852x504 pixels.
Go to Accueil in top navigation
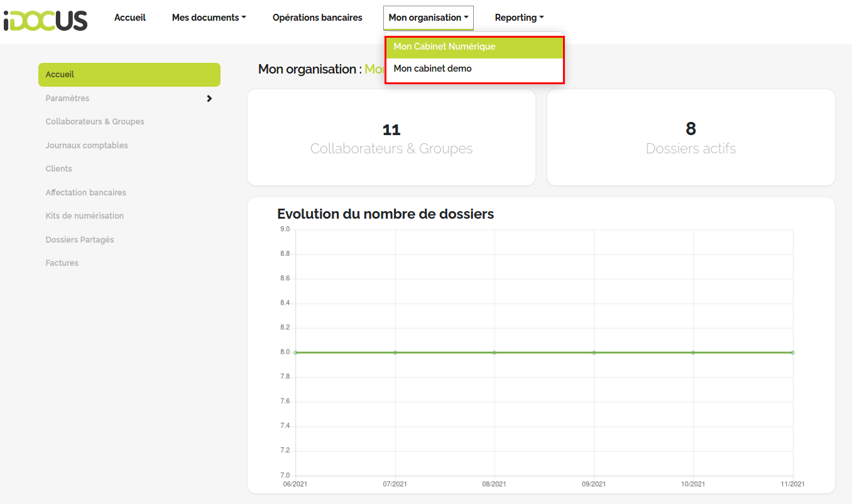130,18
